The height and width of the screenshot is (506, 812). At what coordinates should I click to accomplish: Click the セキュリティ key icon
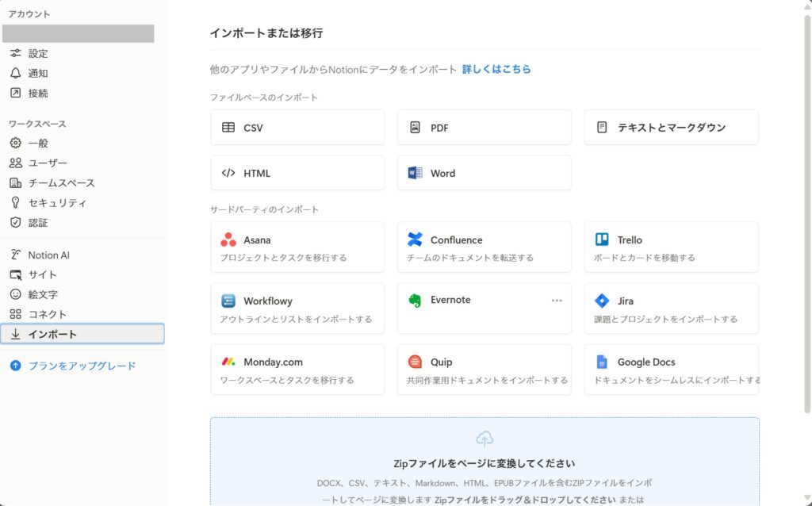[x=16, y=202]
